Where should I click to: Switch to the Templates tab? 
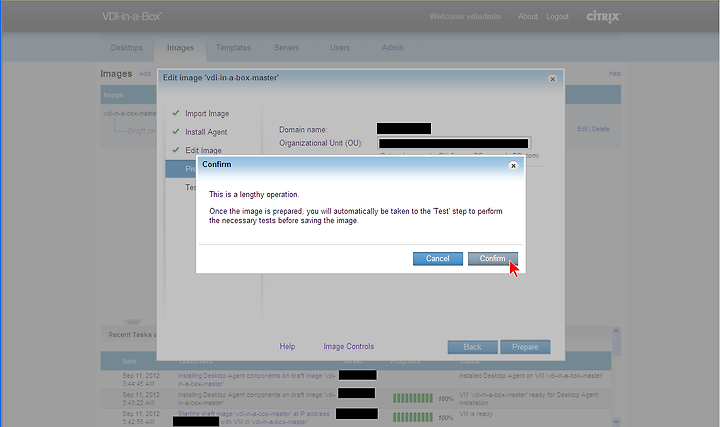(233, 47)
